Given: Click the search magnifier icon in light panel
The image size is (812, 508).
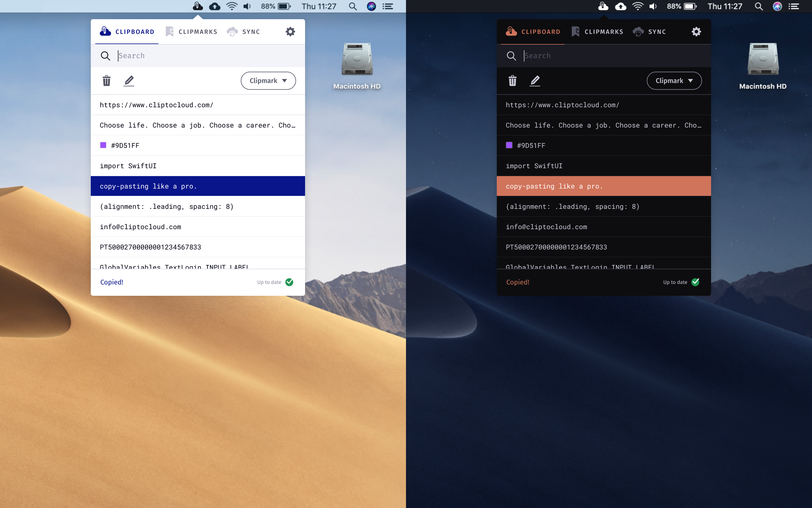Looking at the screenshot, I should coord(105,56).
